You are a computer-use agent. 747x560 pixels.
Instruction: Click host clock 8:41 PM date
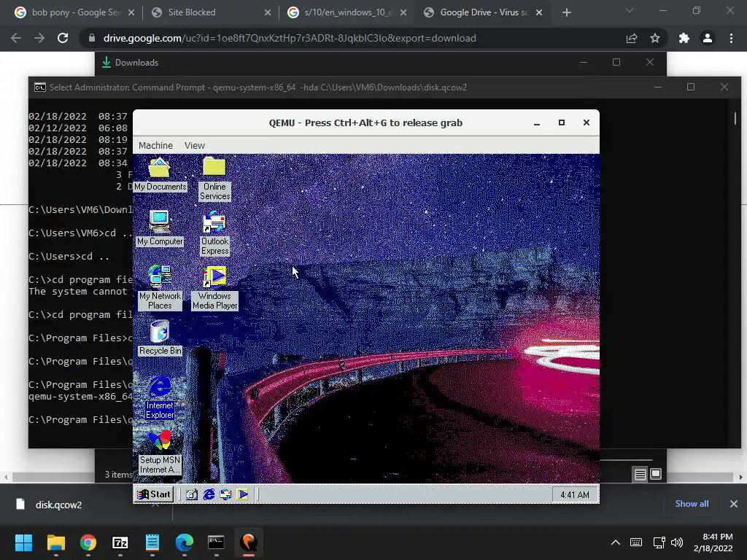(x=713, y=542)
